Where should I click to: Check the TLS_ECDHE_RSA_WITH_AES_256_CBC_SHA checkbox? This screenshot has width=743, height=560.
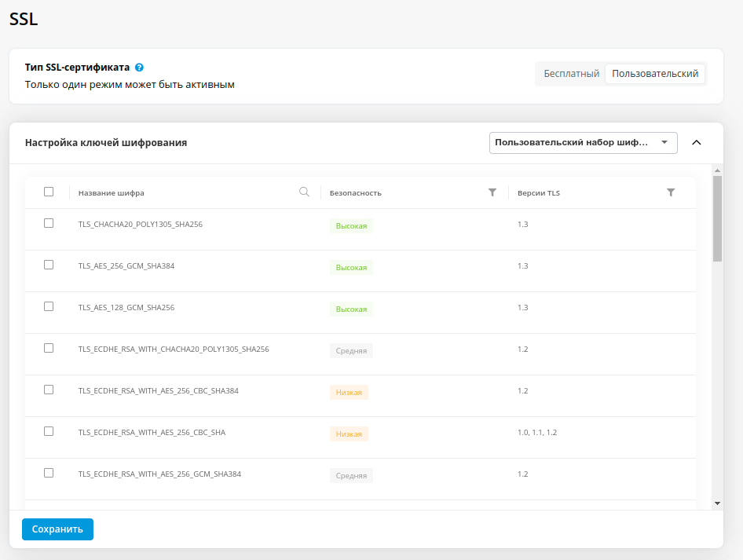[49, 431]
